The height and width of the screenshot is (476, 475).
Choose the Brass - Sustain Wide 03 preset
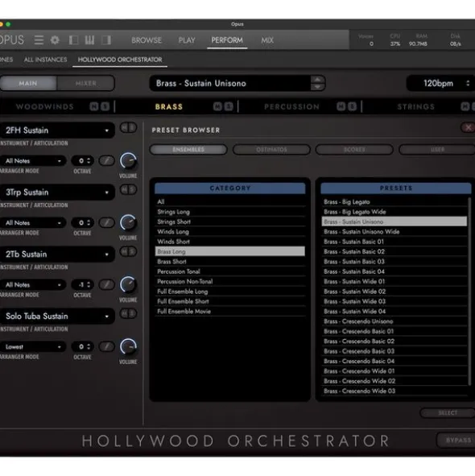coord(394,301)
